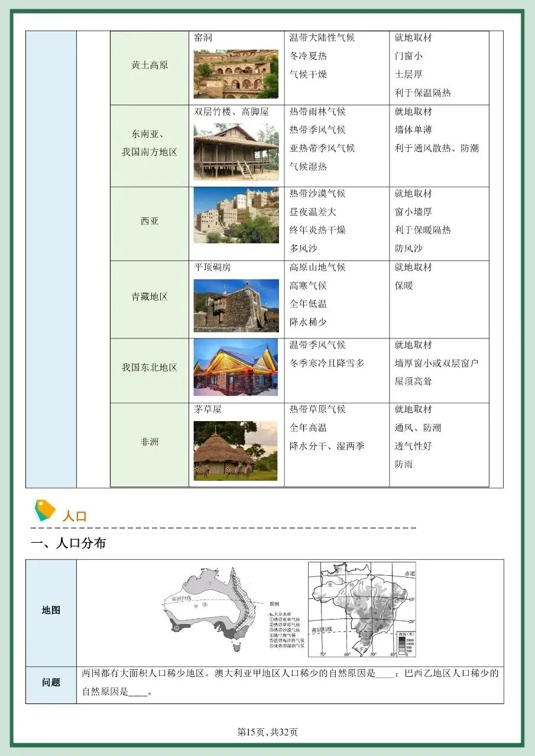Select the text 全年低温
The width and height of the screenshot is (535, 756).
(308, 304)
